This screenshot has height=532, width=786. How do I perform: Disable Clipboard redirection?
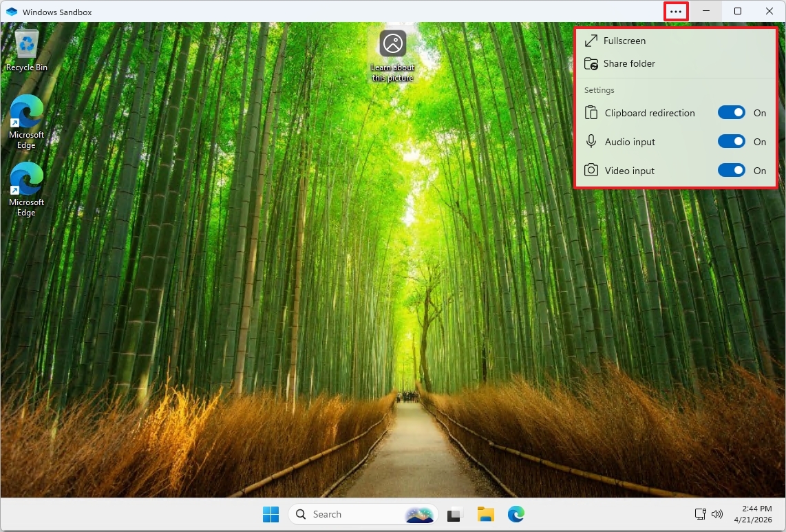pyautogui.click(x=732, y=112)
